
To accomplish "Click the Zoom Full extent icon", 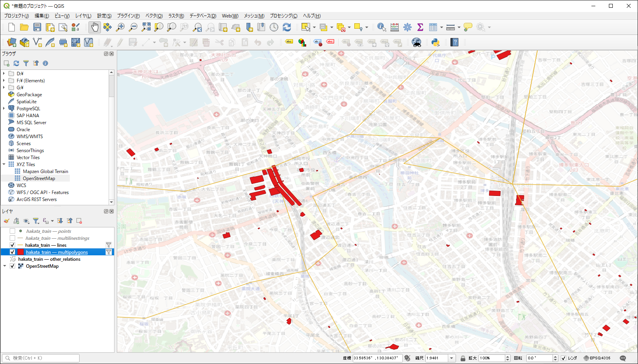I will 146,27.
